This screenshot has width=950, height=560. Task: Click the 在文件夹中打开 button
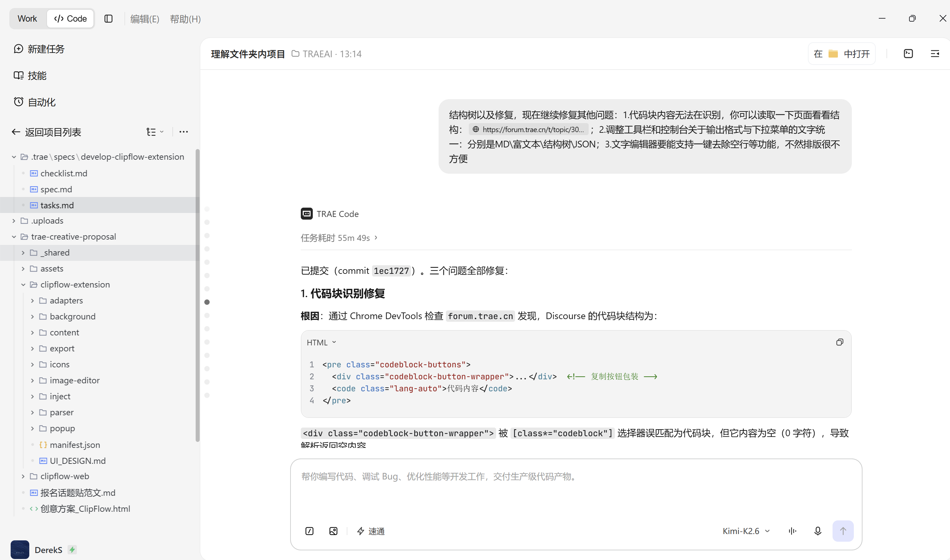pyautogui.click(x=842, y=54)
